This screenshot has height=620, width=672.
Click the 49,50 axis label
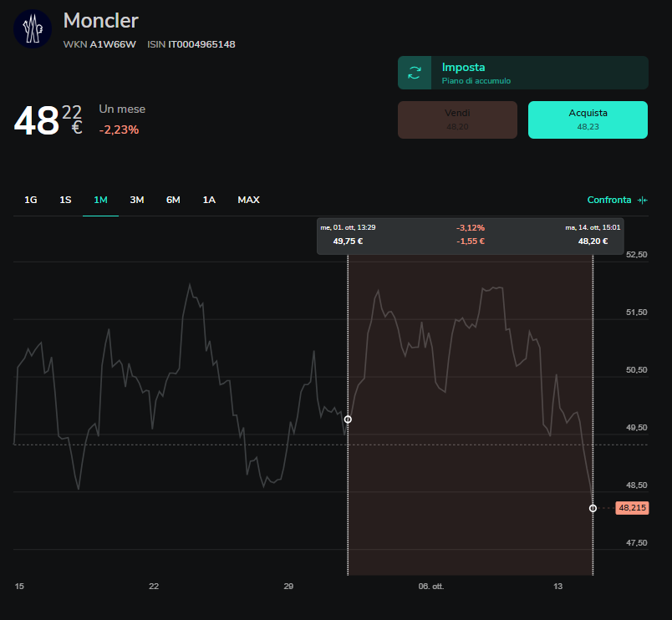click(x=636, y=428)
